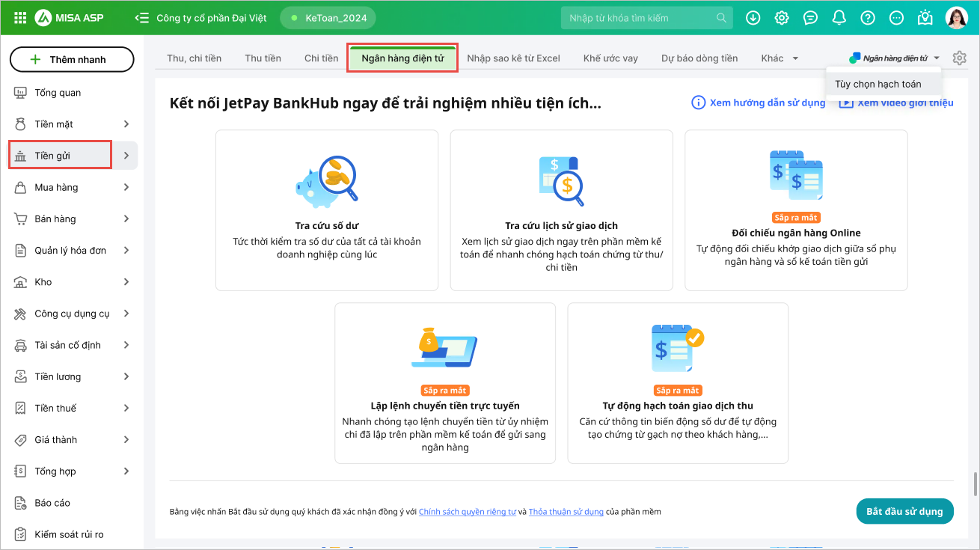Open the chat messages icon

(x=810, y=17)
